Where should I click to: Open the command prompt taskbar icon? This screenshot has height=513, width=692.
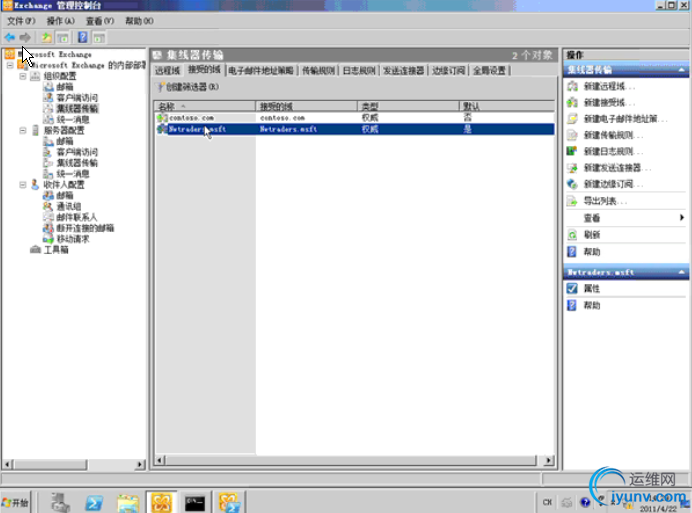coord(195,503)
